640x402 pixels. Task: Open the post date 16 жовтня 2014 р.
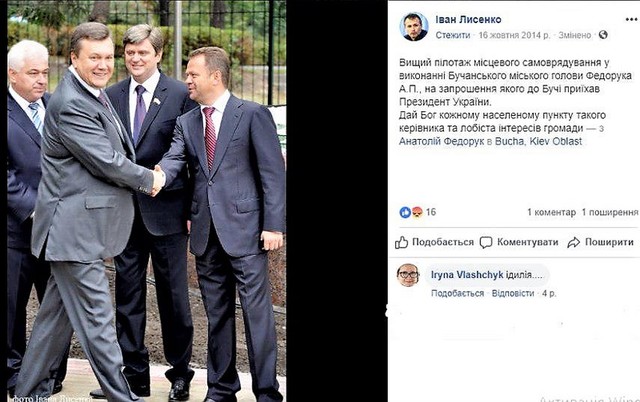514,35
